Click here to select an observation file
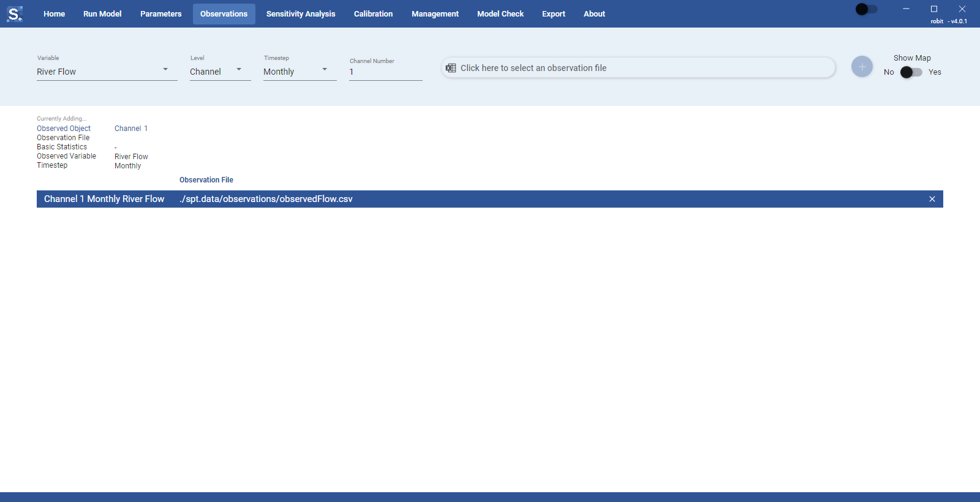 638,68
